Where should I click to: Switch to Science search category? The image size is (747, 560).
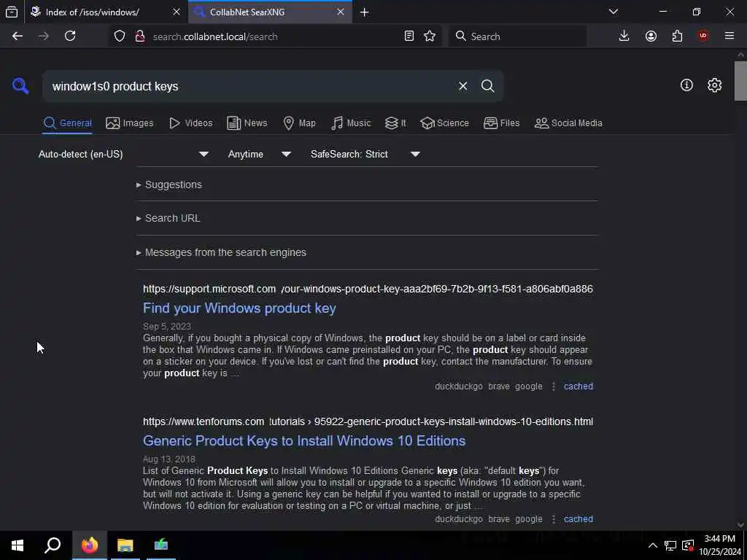(444, 122)
